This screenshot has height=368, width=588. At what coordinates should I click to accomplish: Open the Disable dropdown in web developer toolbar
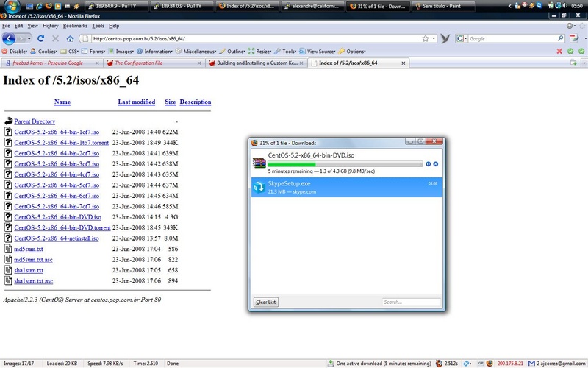[x=14, y=52]
